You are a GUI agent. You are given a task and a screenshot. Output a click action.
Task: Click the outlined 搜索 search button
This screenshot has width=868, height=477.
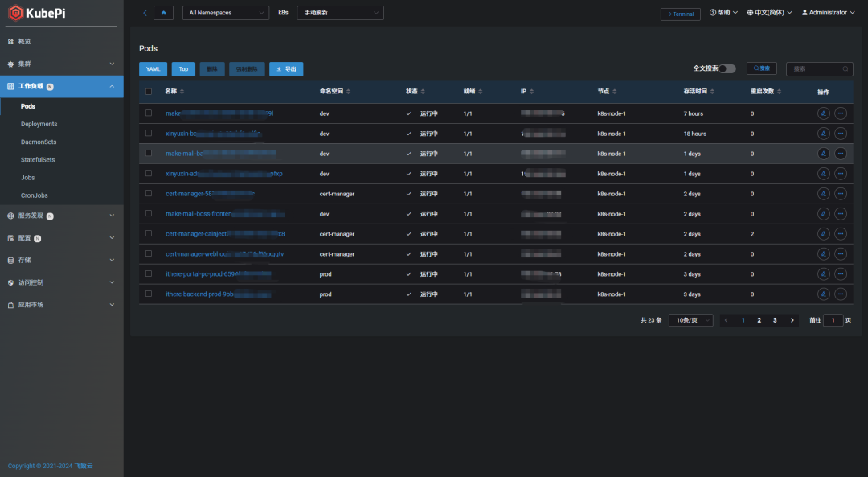point(762,68)
